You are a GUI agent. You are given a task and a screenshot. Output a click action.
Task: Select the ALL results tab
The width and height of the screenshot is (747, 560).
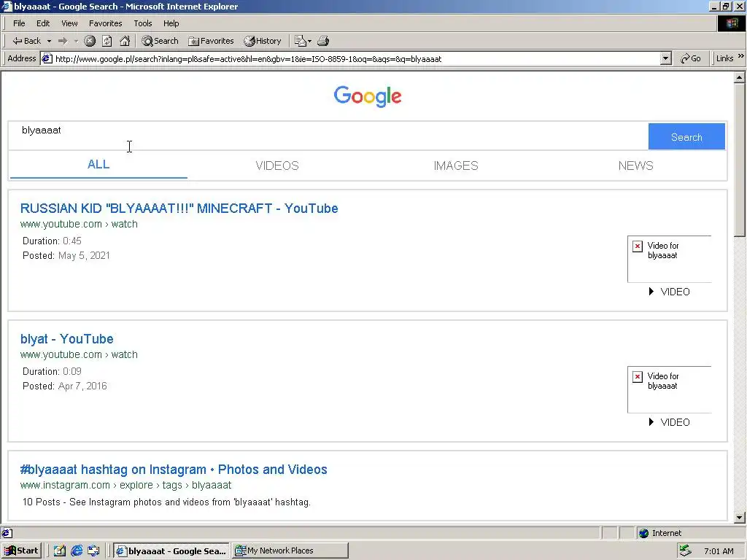tap(98, 165)
